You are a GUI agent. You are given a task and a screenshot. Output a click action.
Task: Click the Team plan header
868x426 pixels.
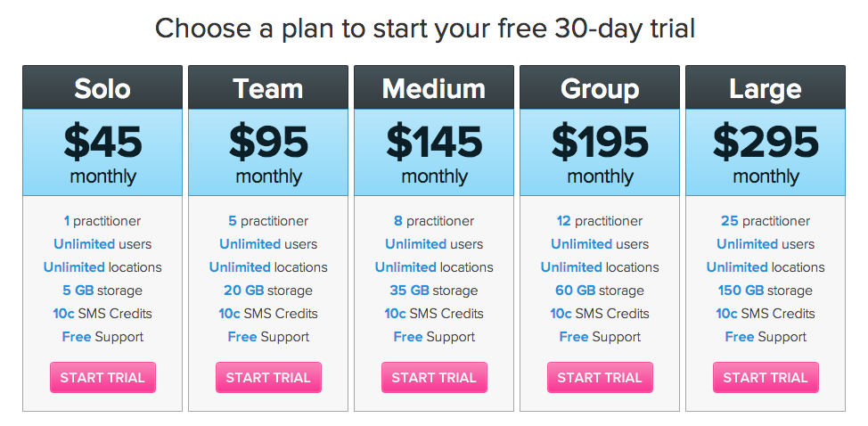268,88
